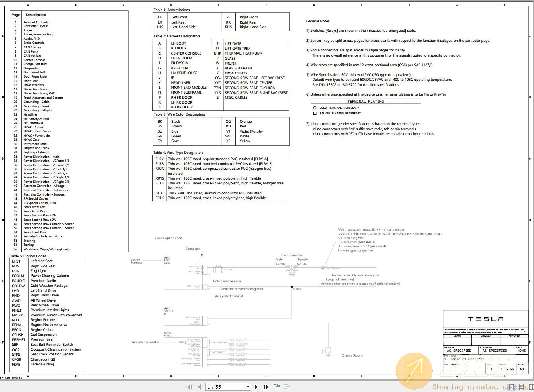
Task: Click 'Instrument Panel' entry
Action: (35, 144)
